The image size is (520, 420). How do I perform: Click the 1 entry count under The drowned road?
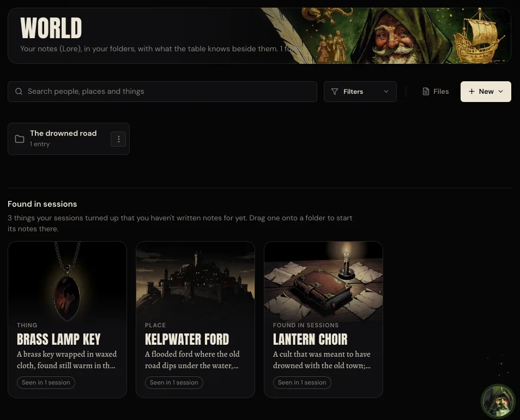click(40, 144)
